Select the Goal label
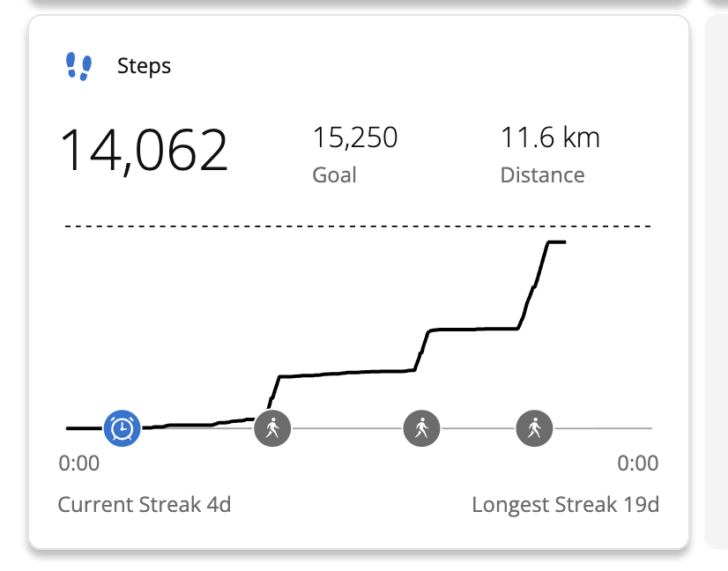Screen dimensions: 728x571 pyautogui.click(x=334, y=174)
